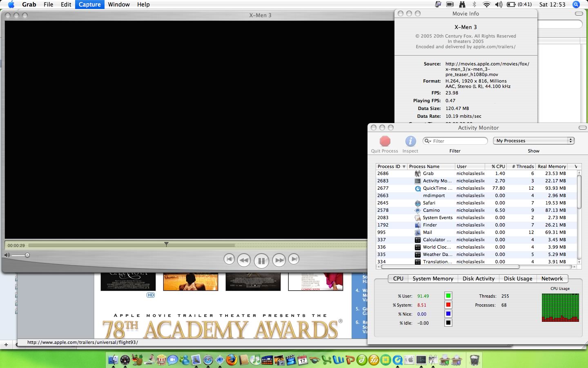Switch to the System Memory tab
Screen dimensions: 588x368
(433, 278)
